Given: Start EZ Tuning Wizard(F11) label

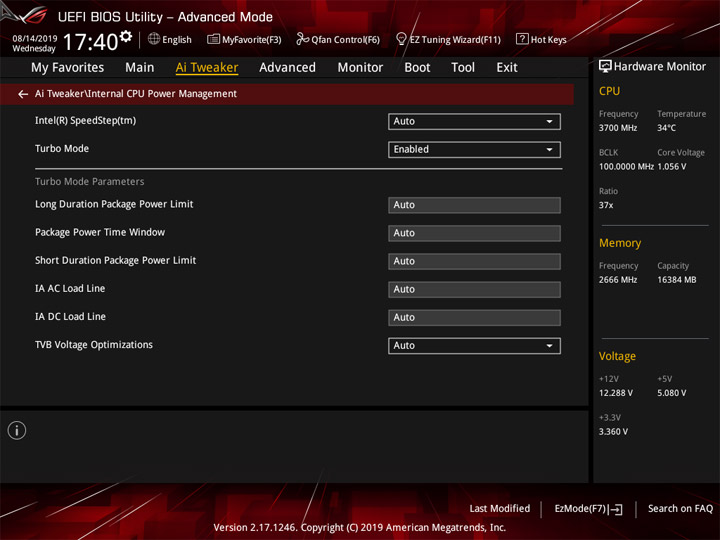Looking at the screenshot, I should 455,40.
